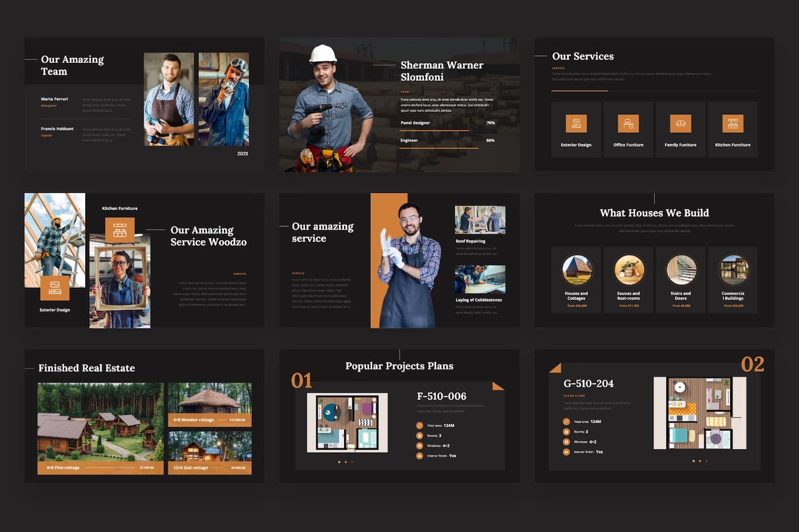Select the Family Funiture sofa icon
The image size is (799, 532).
(x=681, y=123)
